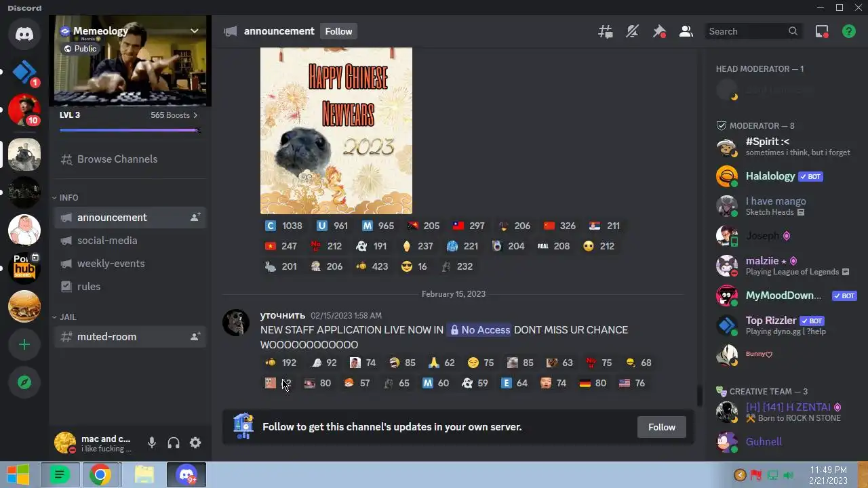This screenshot has width=868, height=488.
Task: Open User Settings gear
Action: click(195, 443)
